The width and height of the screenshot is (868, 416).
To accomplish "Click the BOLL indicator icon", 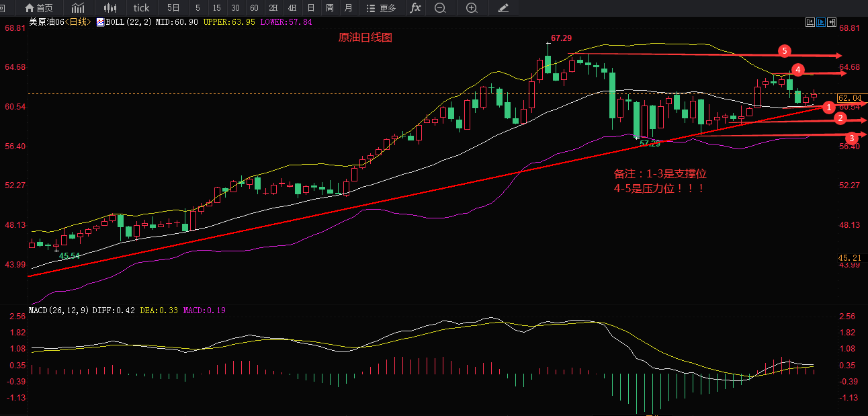I will pos(100,22).
